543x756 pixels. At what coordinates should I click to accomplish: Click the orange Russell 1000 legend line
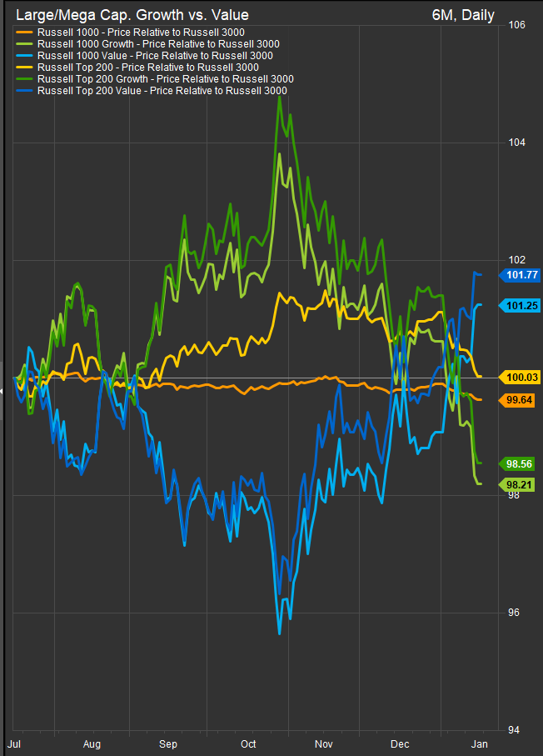click(x=25, y=33)
